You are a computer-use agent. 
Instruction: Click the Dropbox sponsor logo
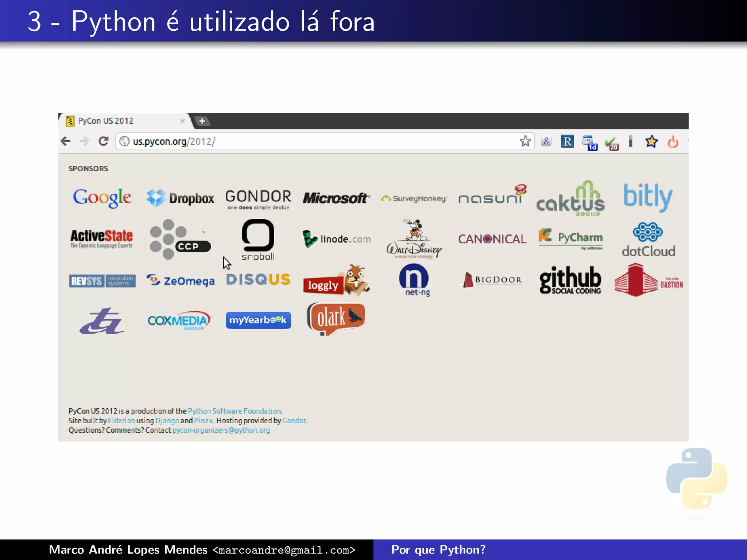[180, 198]
